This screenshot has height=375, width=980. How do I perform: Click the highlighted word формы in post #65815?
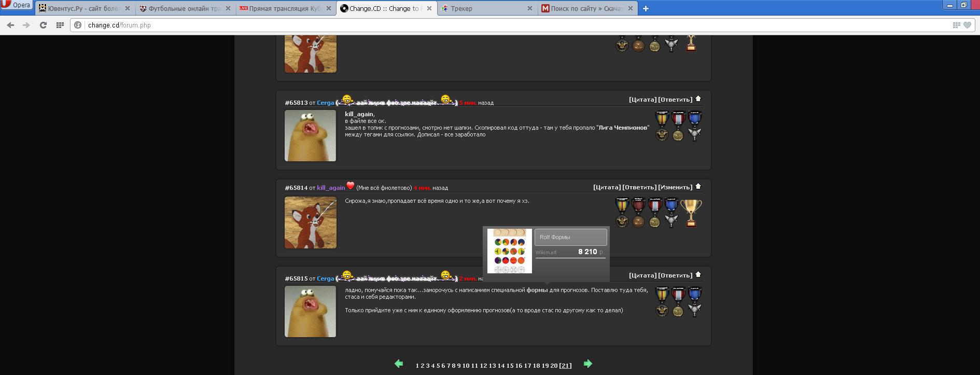click(537, 290)
